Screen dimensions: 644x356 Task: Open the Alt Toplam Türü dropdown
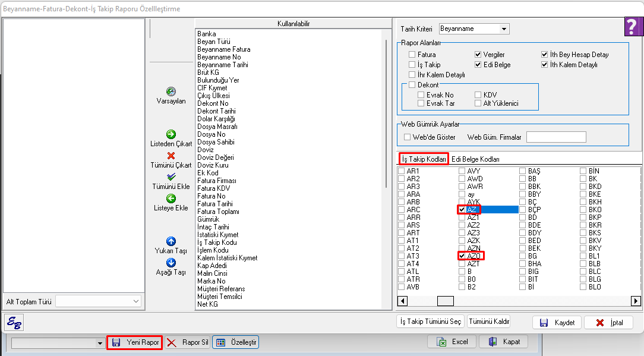pos(136,301)
